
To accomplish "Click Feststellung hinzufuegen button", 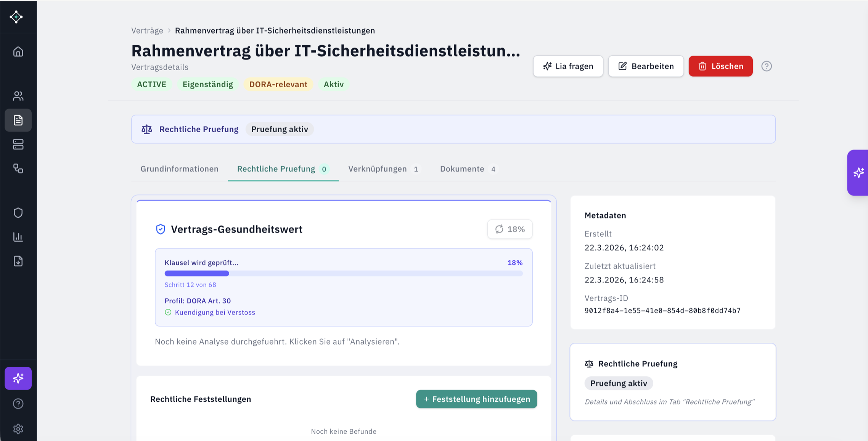I will coord(476,399).
